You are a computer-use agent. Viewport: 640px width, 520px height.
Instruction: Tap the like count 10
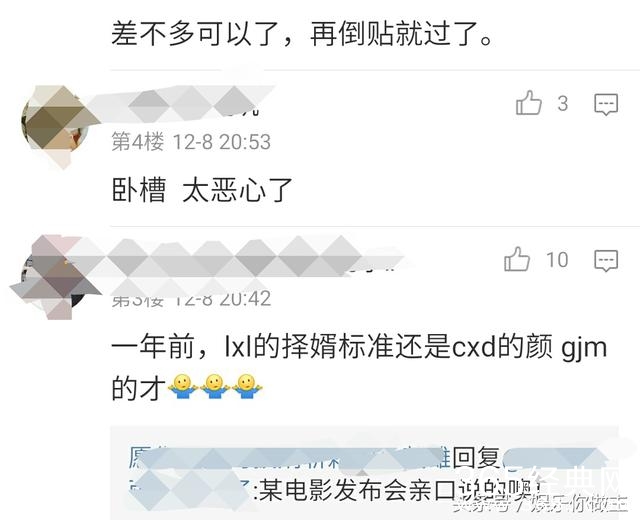click(x=557, y=260)
